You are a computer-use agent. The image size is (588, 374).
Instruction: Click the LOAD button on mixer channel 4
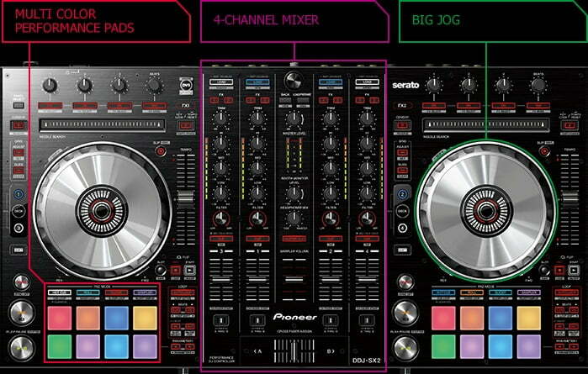point(367,82)
